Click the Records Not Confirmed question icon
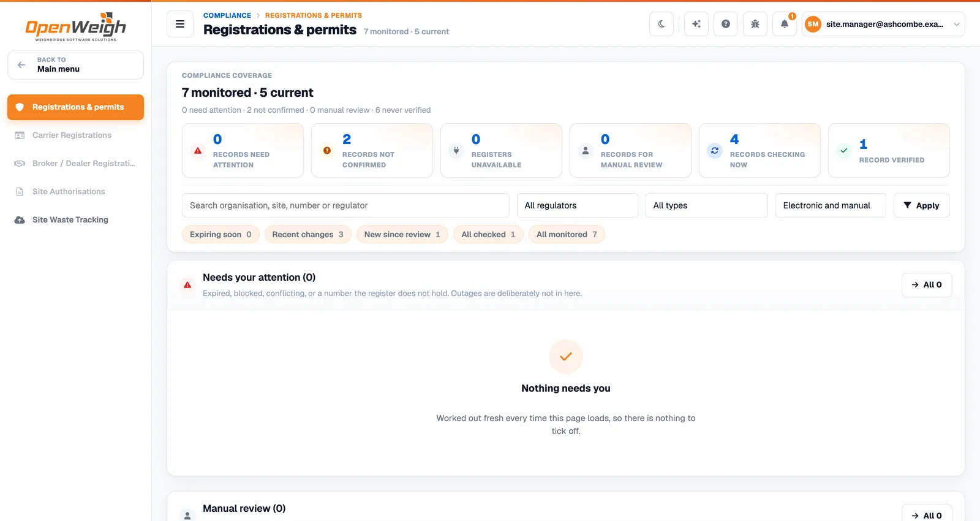The height and width of the screenshot is (521, 980). (x=327, y=151)
